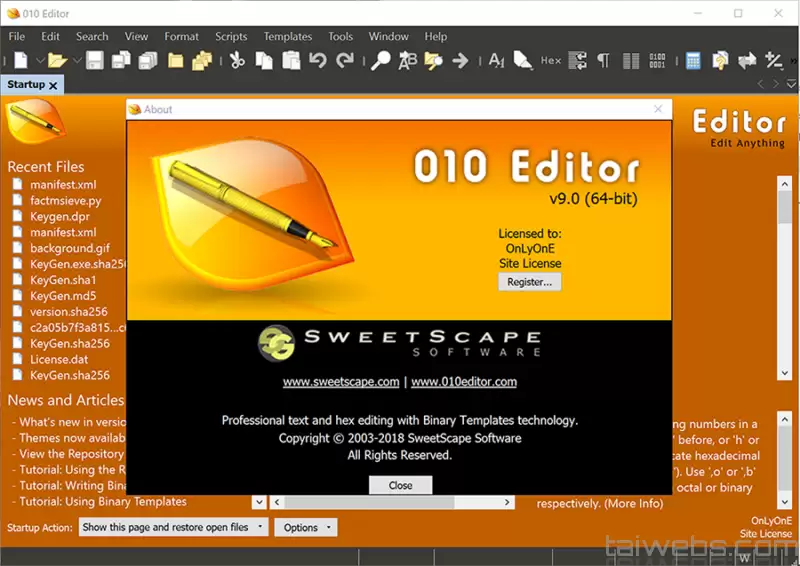Click the Convert double arrow icon
This screenshot has height=566, width=800.
pyautogui.click(x=747, y=60)
